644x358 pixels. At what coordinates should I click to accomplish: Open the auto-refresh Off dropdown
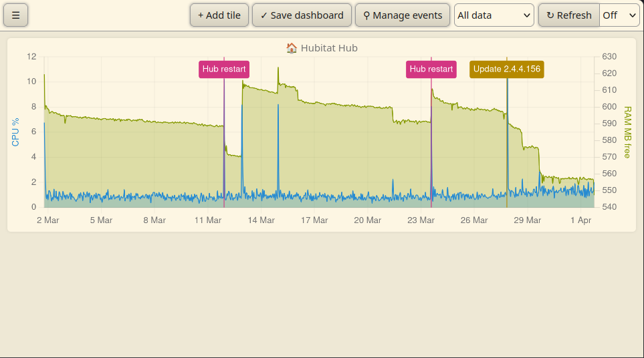pos(619,15)
